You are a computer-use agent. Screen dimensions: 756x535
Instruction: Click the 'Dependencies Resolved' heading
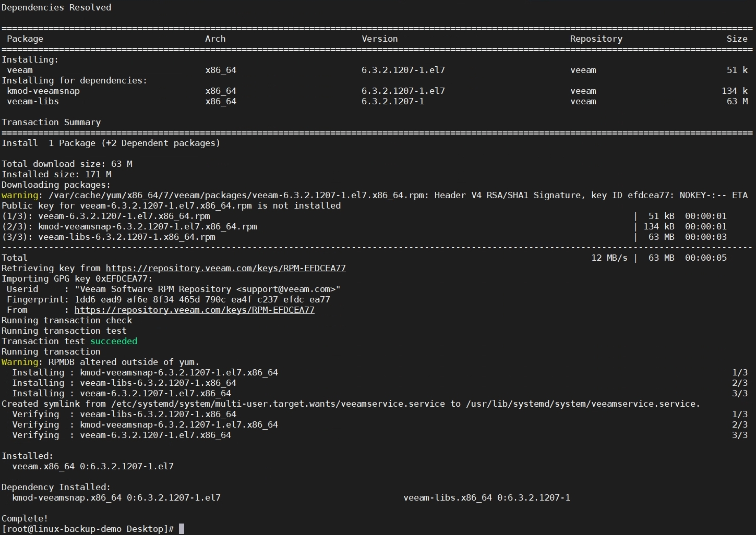point(56,7)
